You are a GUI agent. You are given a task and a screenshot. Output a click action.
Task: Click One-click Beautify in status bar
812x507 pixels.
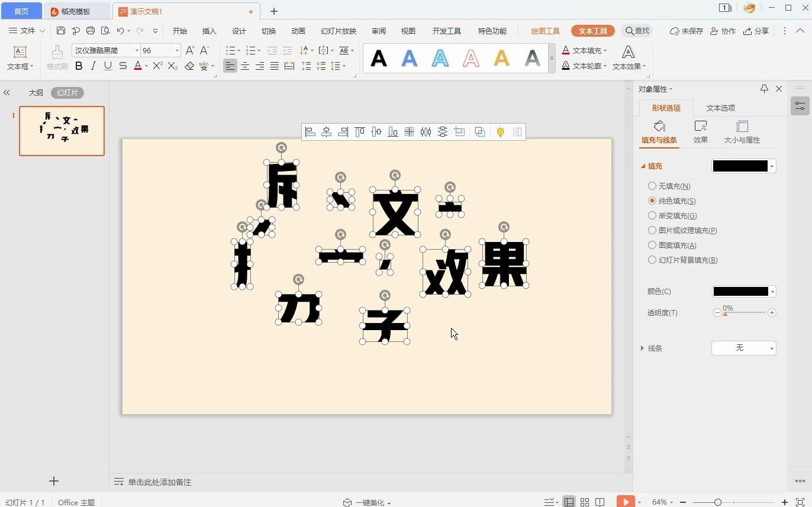pyautogui.click(x=367, y=502)
